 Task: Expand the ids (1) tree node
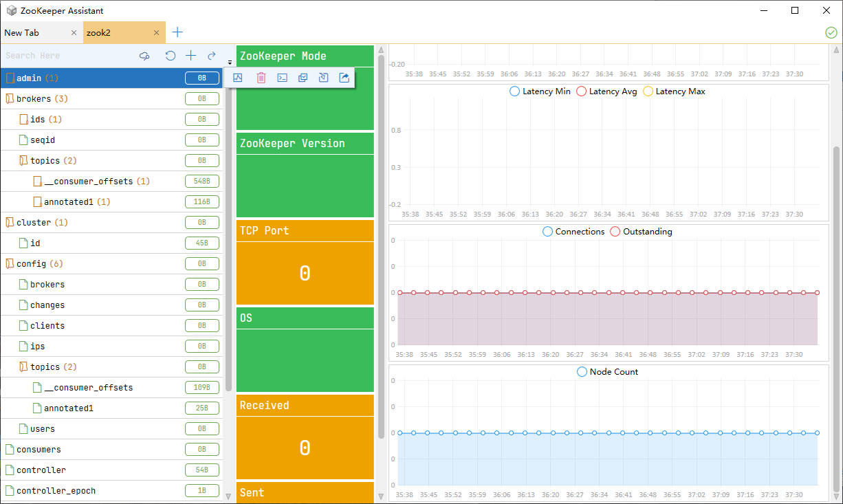coord(23,120)
